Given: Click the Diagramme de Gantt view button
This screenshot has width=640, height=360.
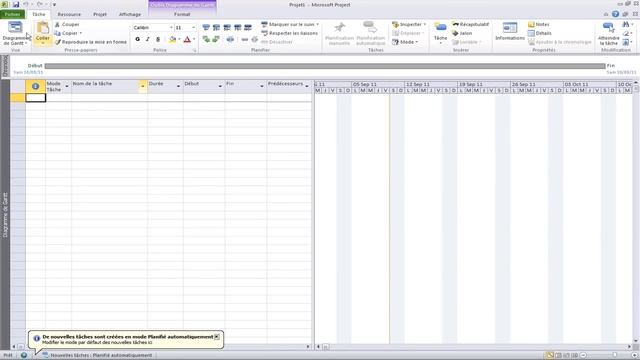Looking at the screenshot, I should point(15,33).
